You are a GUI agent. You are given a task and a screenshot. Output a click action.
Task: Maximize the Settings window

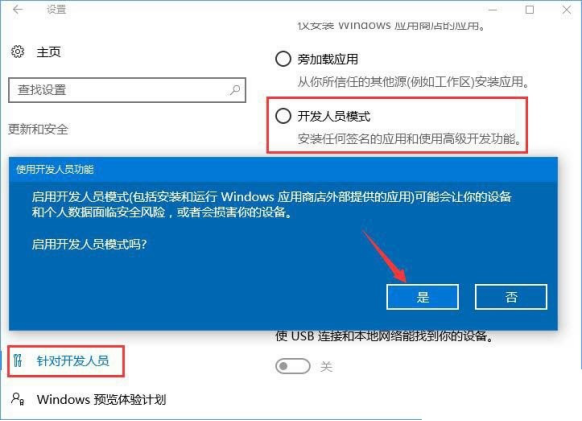click(530, 10)
